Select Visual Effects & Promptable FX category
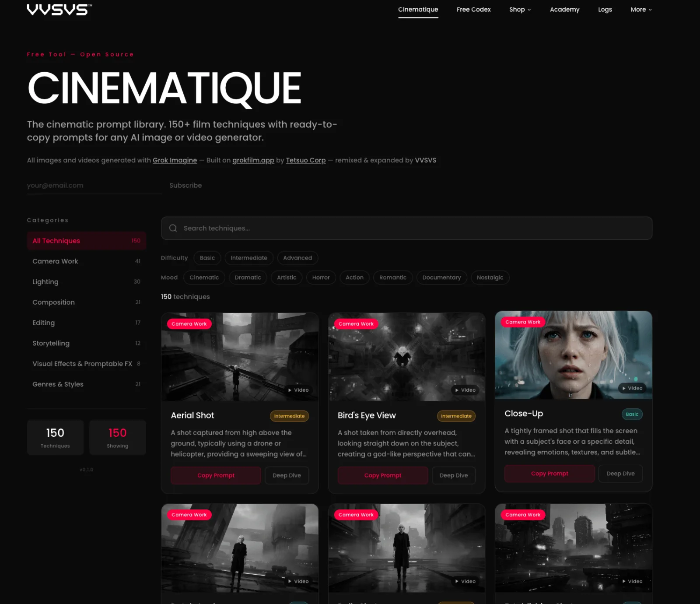 pyautogui.click(x=87, y=364)
